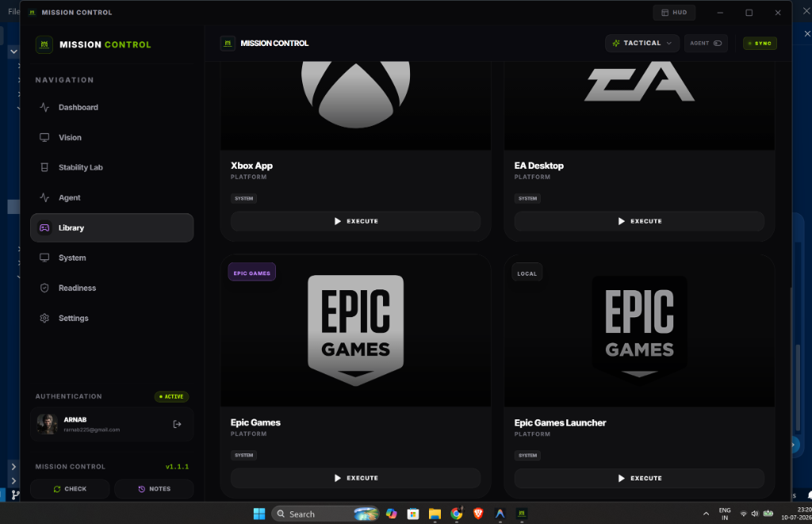Image resolution: width=812 pixels, height=524 pixels.
Task: Open the Agent navigation item
Action: click(x=111, y=197)
